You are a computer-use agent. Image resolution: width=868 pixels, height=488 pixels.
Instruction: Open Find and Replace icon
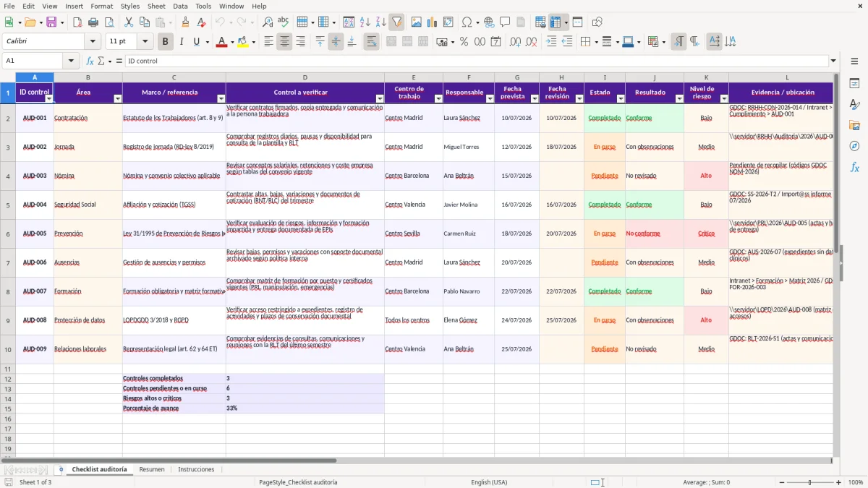point(268,22)
